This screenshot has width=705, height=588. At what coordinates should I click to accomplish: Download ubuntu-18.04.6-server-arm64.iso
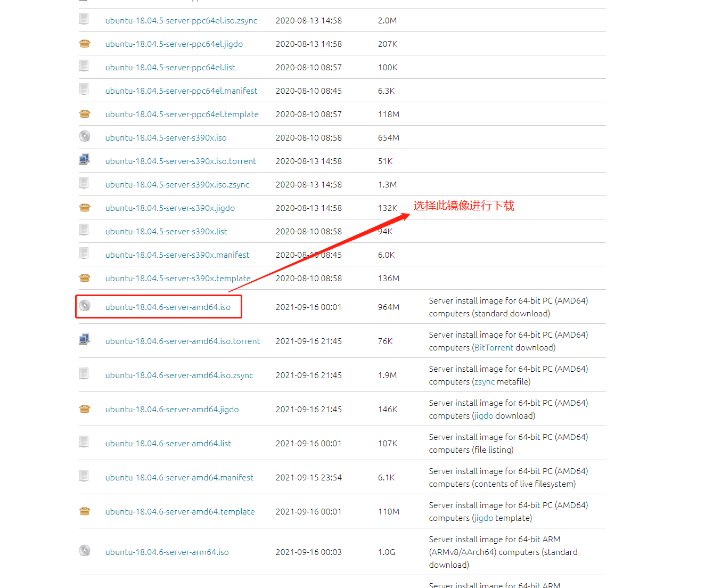167,552
